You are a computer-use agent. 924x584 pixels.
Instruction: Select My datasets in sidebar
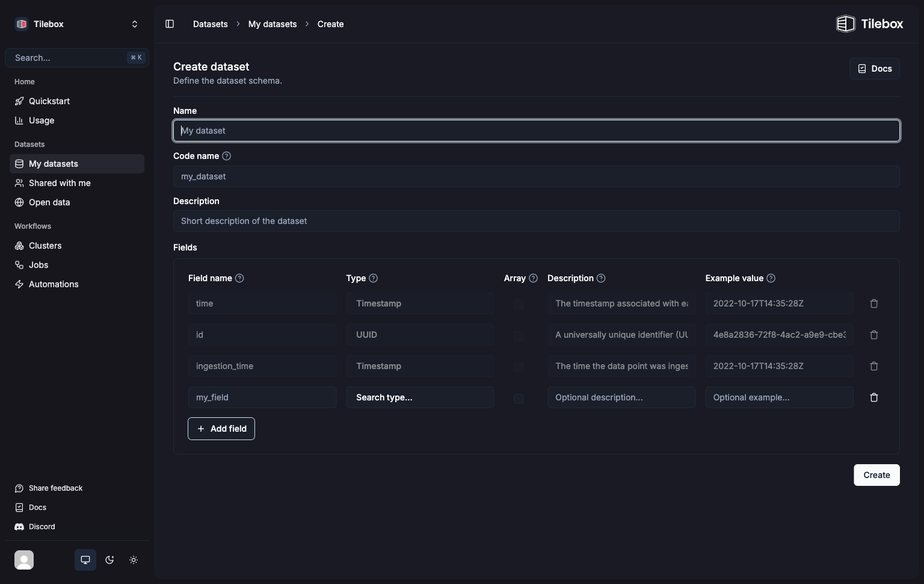click(x=77, y=164)
